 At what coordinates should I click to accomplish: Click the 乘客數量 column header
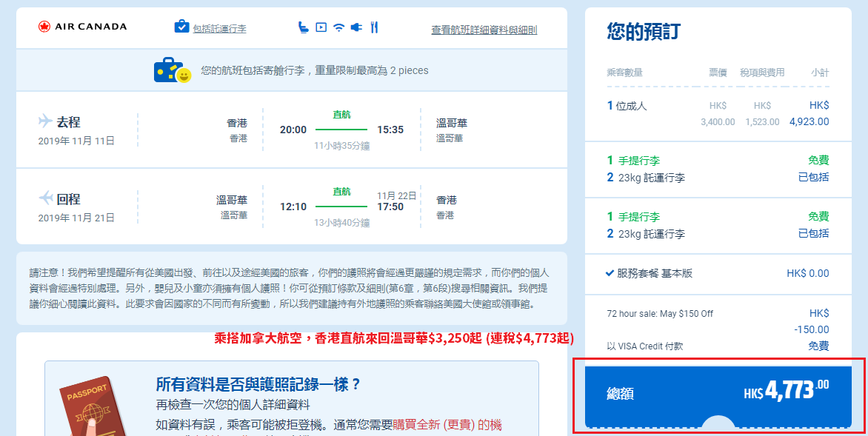624,73
